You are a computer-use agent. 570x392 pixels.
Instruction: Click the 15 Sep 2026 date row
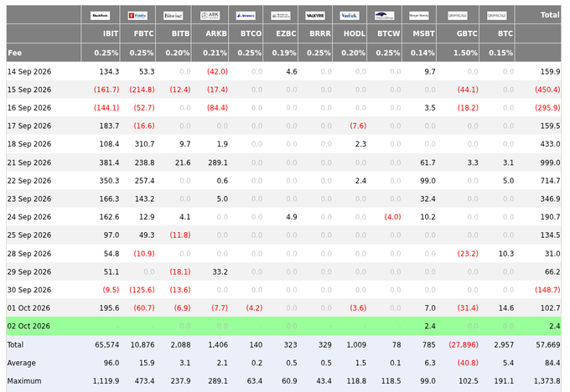29,90
